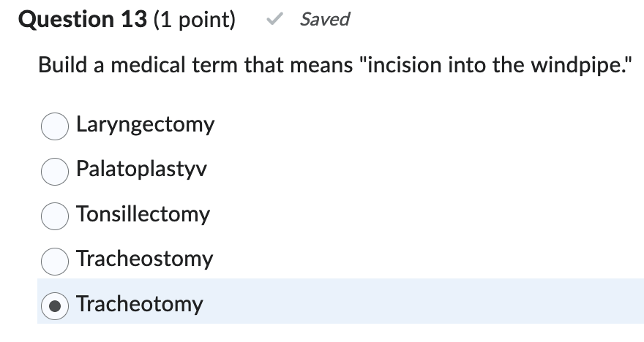644x342 pixels.
Task: Select the Tonsillectomy radio button
Action: pos(55,216)
